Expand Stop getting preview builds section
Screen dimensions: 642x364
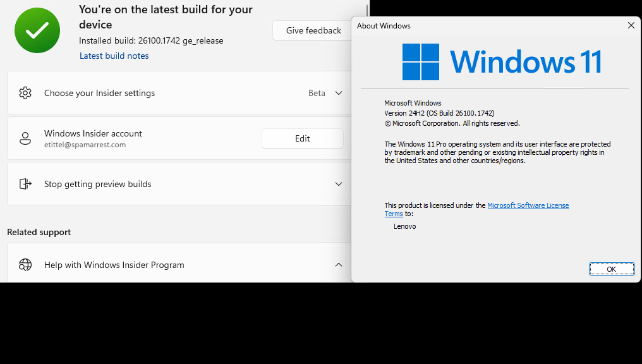pos(339,185)
